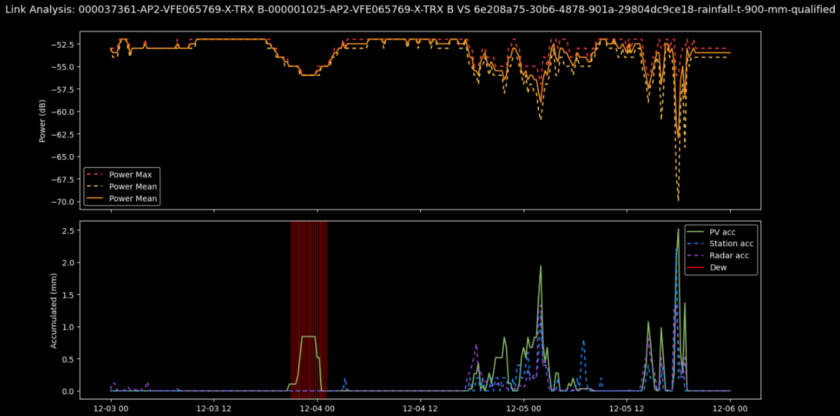Click the 12-06 00 time label
Image resolution: width=840 pixels, height=416 pixels.
coord(730,408)
